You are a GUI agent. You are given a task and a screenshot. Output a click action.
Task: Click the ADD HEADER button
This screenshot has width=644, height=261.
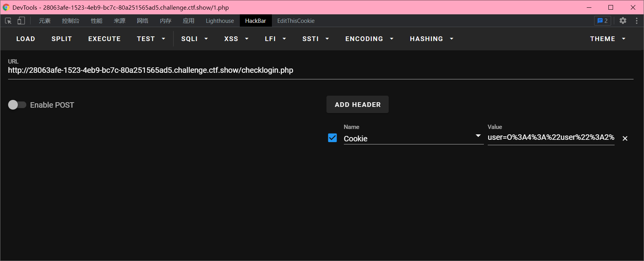358,105
